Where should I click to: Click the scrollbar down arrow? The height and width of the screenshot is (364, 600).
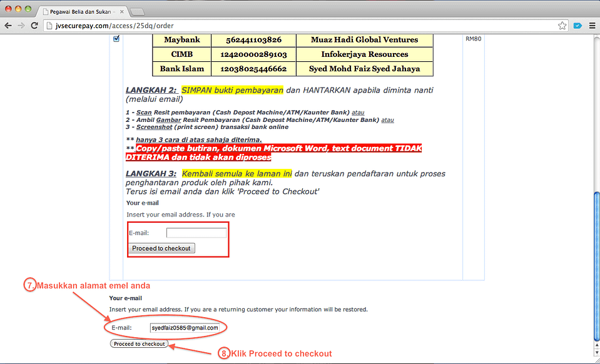(x=596, y=352)
